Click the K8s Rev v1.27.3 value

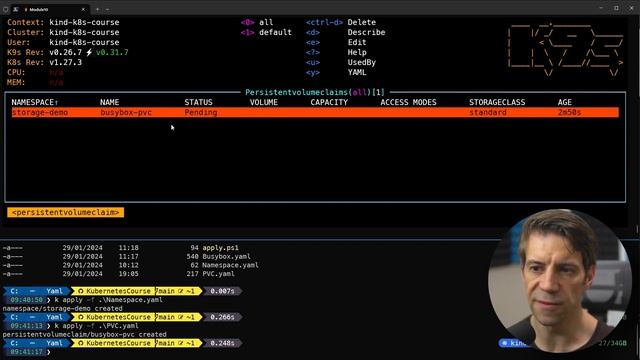(65, 62)
